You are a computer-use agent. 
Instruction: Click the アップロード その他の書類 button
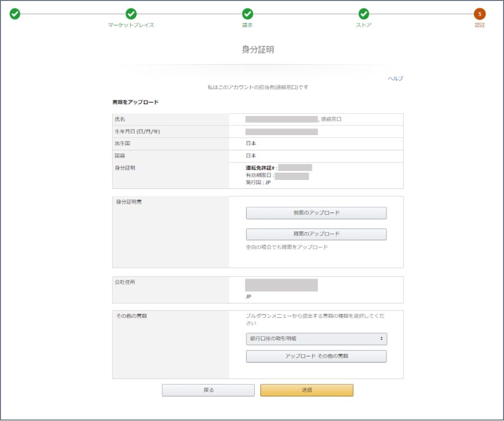(316, 356)
